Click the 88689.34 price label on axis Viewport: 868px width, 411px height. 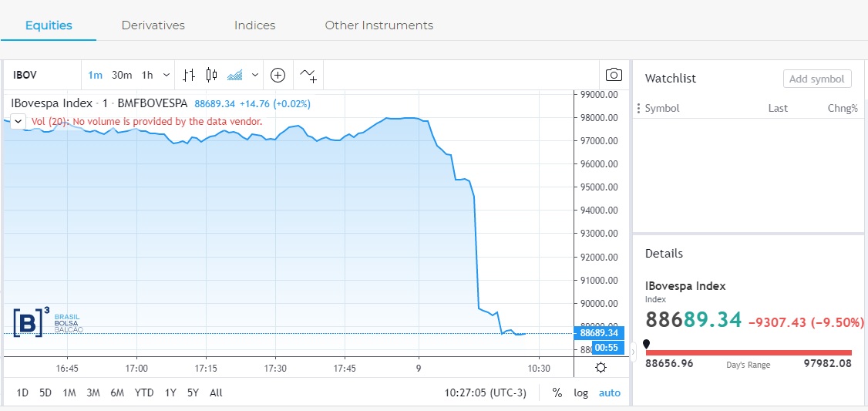pos(600,333)
